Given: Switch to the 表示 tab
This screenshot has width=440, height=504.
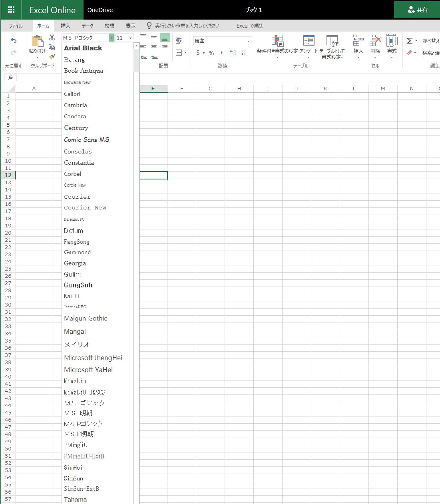Looking at the screenshot, I should [131, 26].
